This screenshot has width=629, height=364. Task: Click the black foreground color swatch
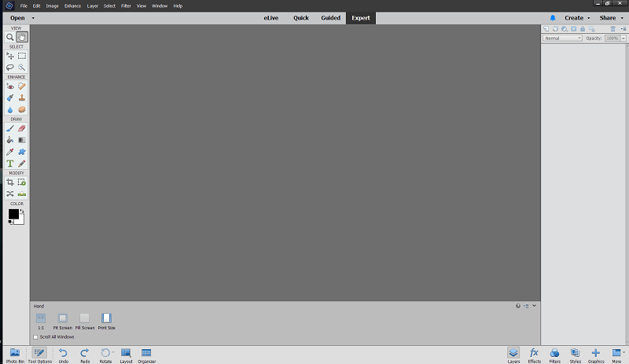13,214
